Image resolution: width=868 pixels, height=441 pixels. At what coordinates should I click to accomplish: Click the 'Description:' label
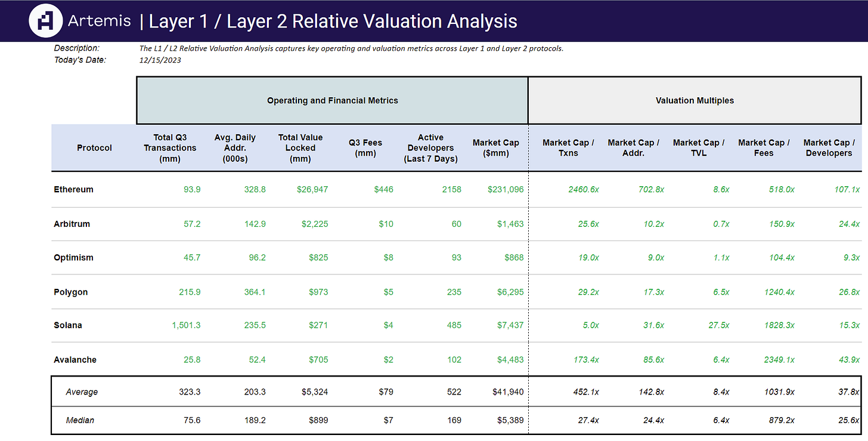click(x=77, y=48)
